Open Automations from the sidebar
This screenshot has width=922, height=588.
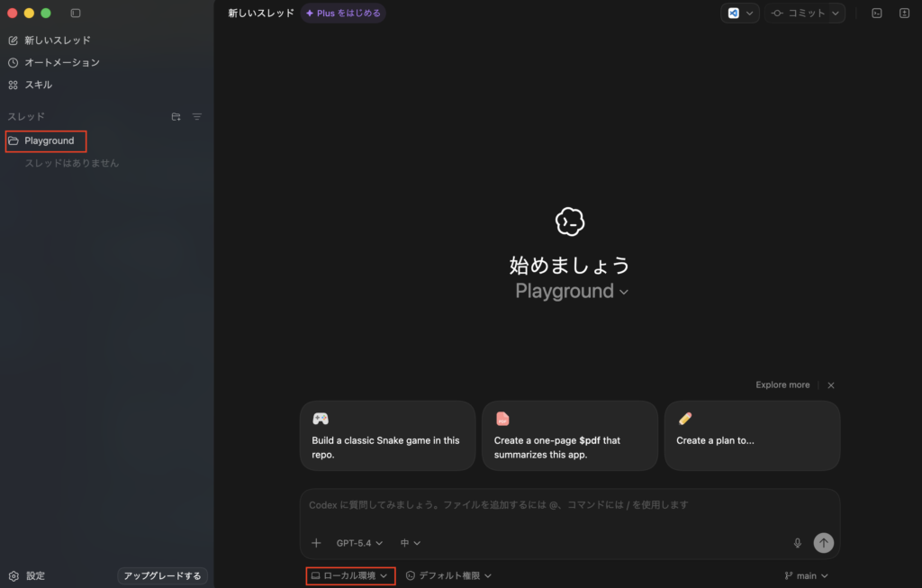point(62,62)
